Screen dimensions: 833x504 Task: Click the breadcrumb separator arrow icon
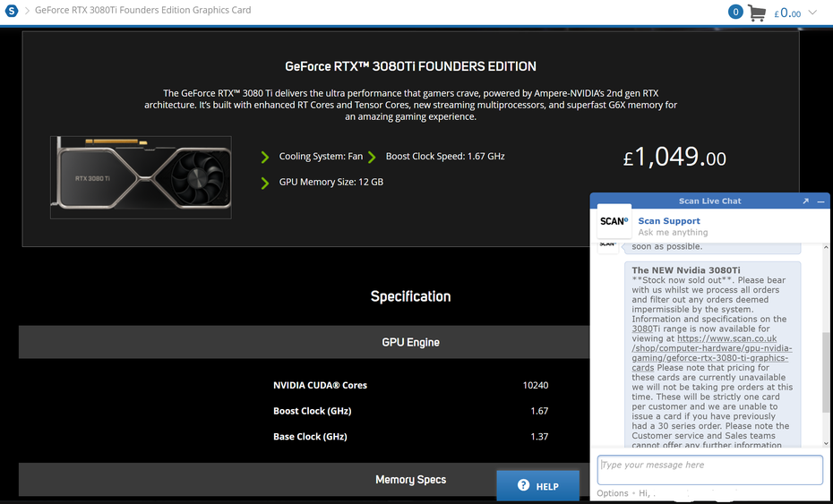[x=27, y=11]
